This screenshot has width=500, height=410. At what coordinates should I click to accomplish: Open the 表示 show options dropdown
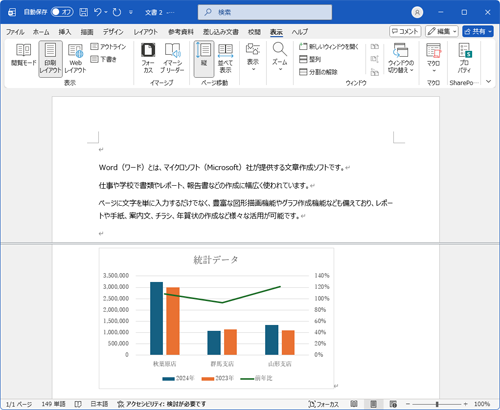click(x=253, y=57)
